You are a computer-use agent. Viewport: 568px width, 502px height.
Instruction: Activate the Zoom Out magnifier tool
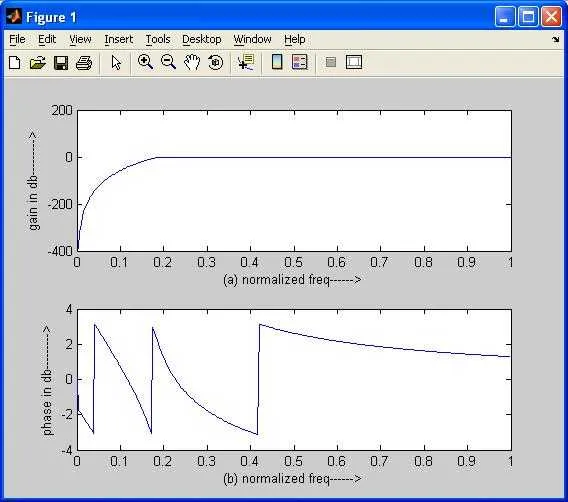(168, 62)
